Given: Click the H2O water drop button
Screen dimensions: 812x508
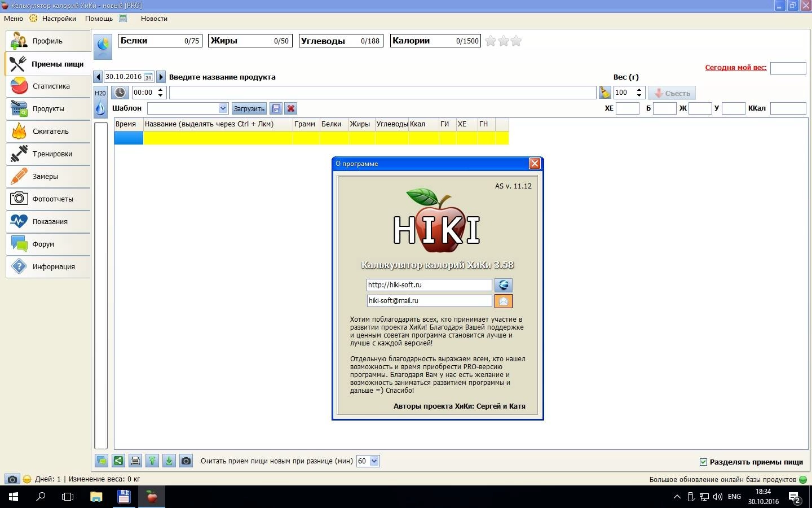Looking at the screenshot, I should (x=100, y=102).
